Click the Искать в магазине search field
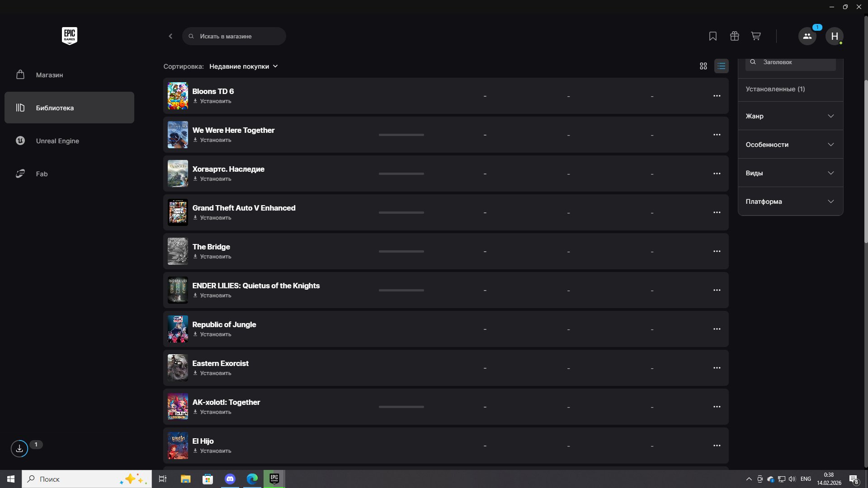The width and height of the screenshot is (868, 488). 234,36
